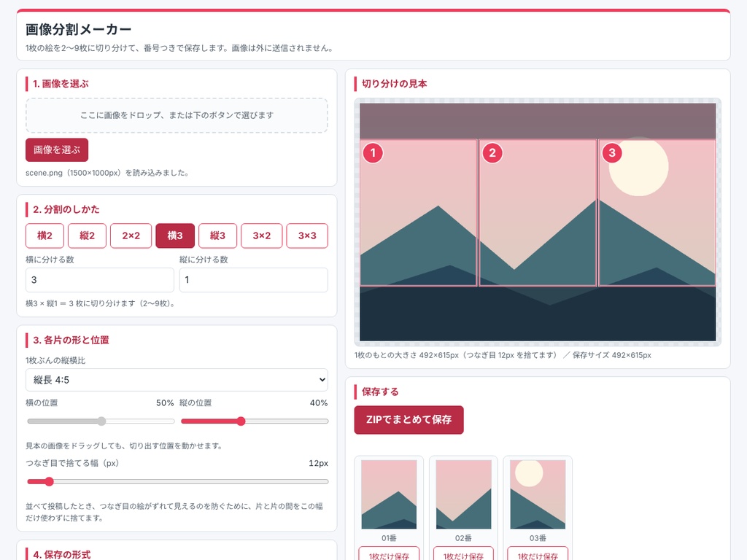
Task: Focus the 縦に分ける数 input field
Action: (x=253, y=280)
